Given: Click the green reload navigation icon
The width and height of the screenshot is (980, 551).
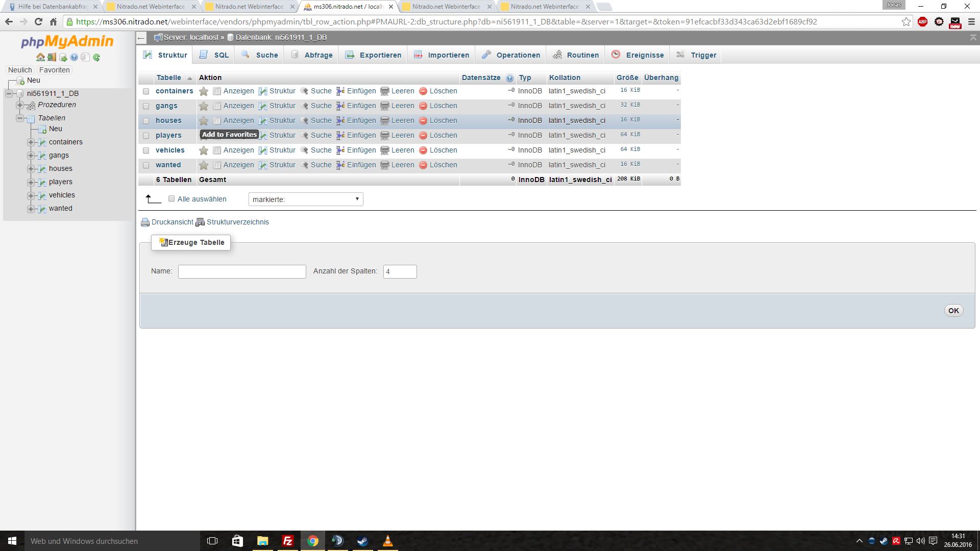Looking at the screenshot, I should click(x=96, y=58).
